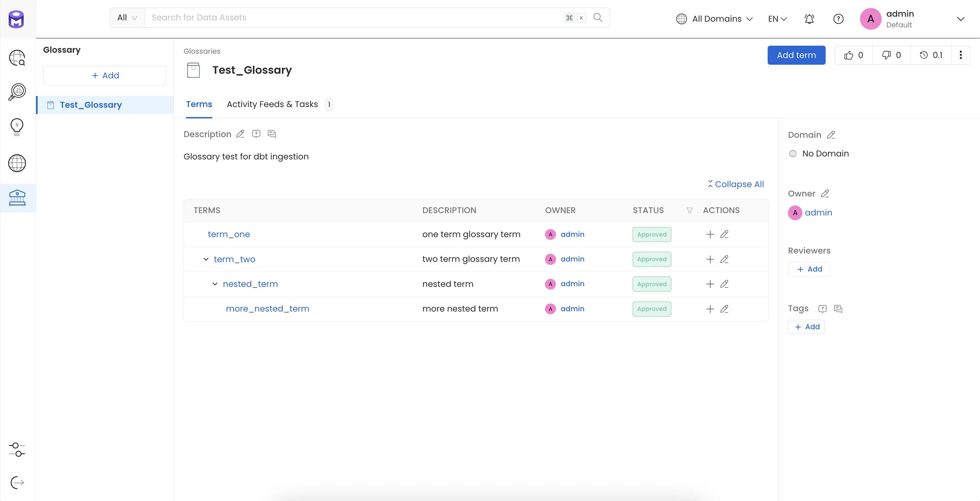Add a tag with Add button
The image size is (980, 501).
click(x=807, y=327)
